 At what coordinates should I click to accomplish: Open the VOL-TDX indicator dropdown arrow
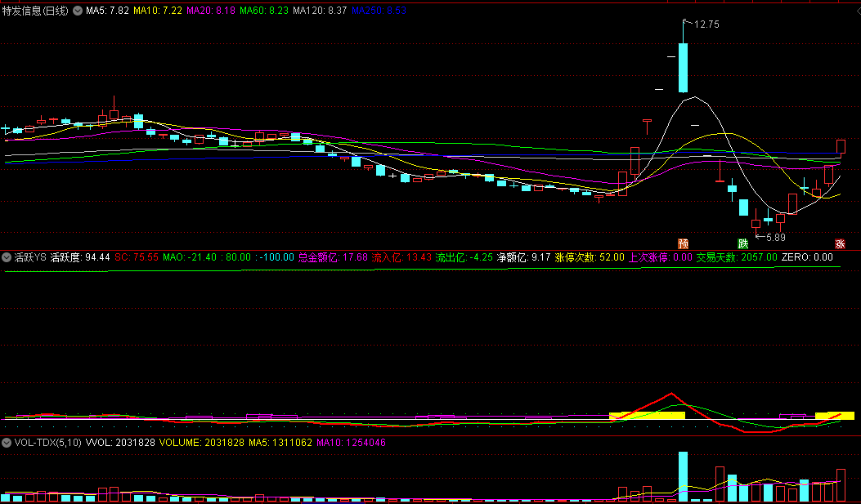(x=7, y=443)
